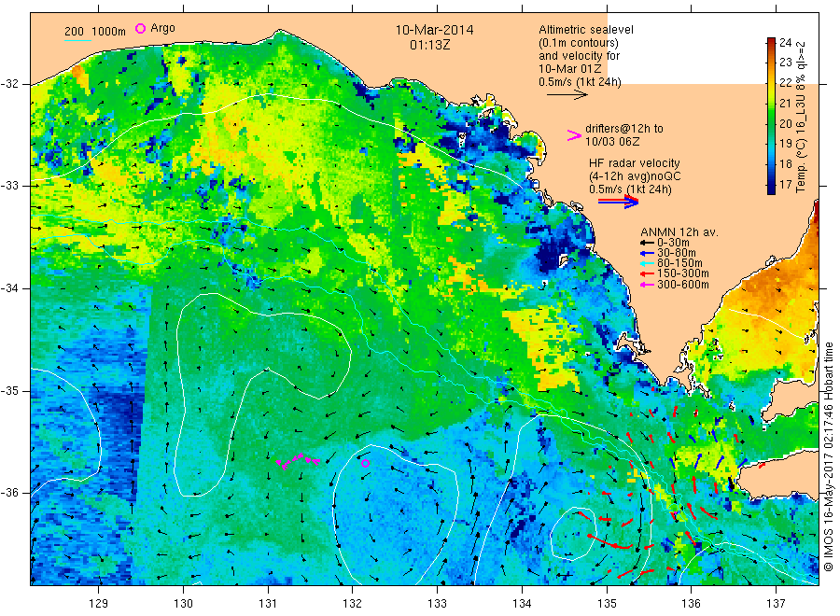Click the colorbar tick label '17'

coord(785,185)
